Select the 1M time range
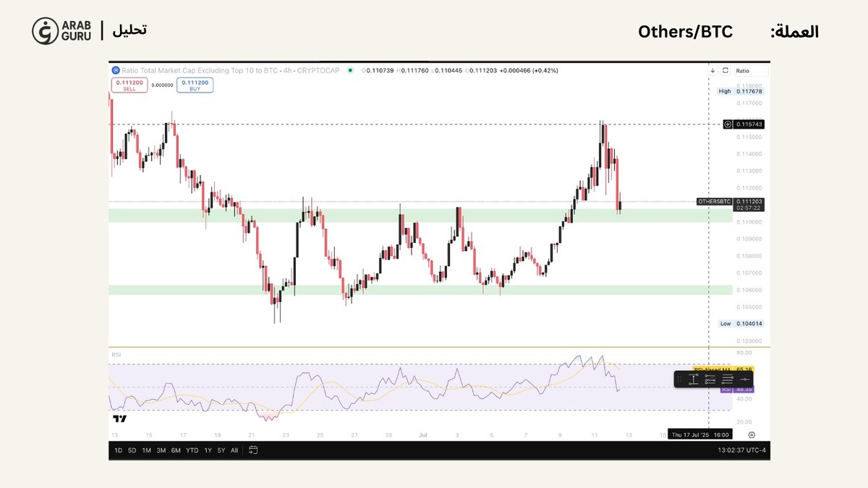This screenshot has height=488, width=868. 146,450
